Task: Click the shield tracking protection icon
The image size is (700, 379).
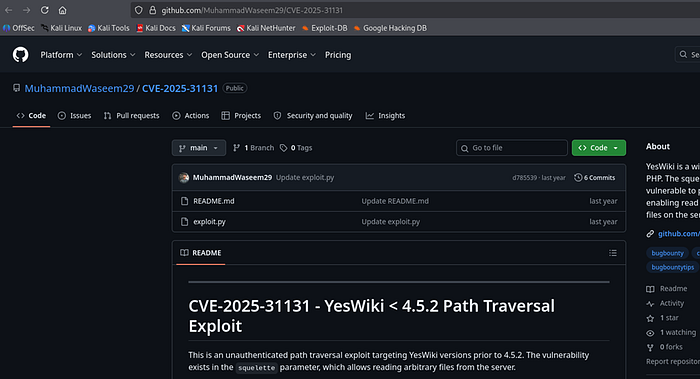Action: pyautogui.click(x=139, y=10)
